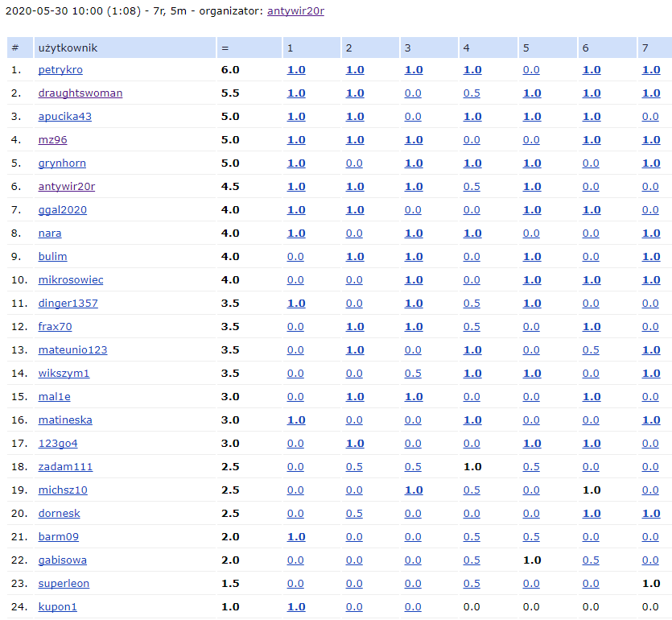Click the round 7 column header
Screen dimensions: 672x620
pos(645,48)
